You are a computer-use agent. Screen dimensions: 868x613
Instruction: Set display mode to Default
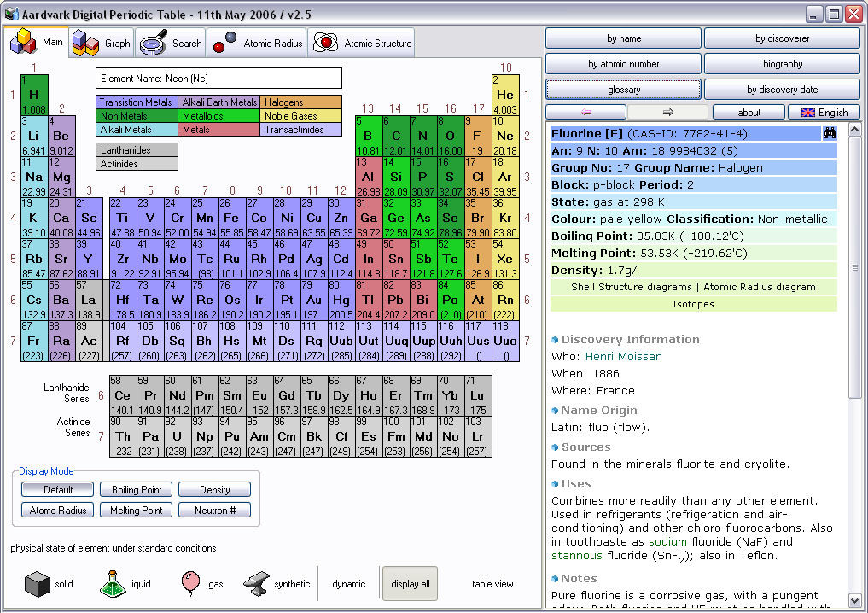[x=57, y=489]
